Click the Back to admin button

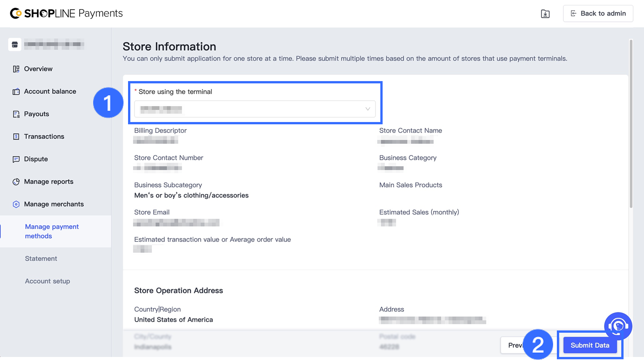[x=598, y=14]
